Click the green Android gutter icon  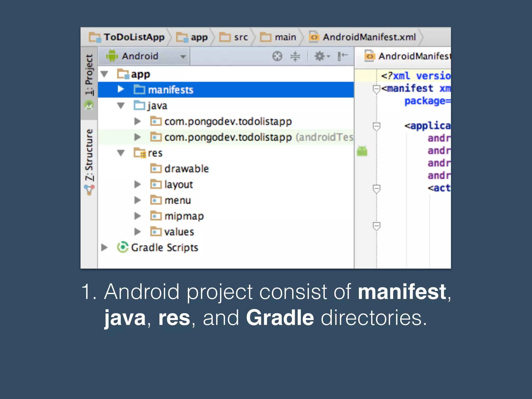coord(362,151)
